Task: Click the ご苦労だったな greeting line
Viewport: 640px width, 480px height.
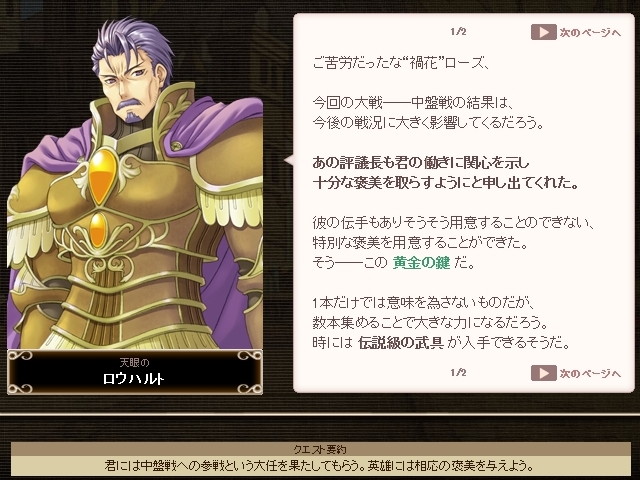Action: (x=401, y=63)
